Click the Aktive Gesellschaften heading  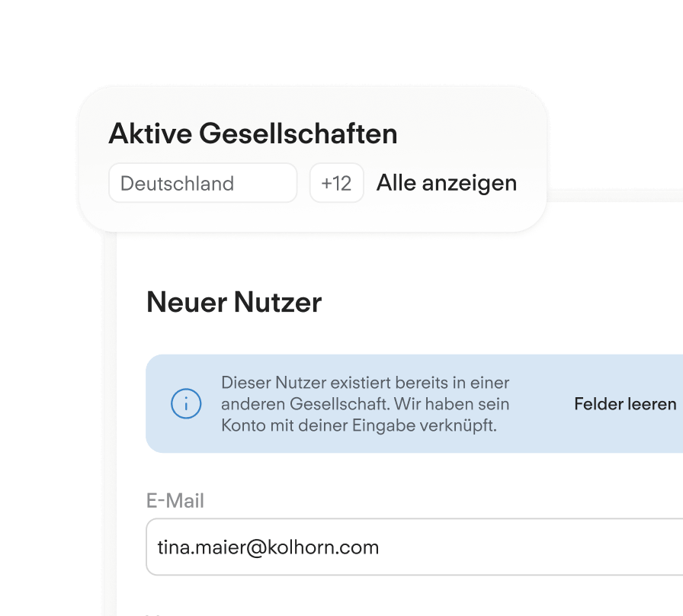[x=252, y=133]
